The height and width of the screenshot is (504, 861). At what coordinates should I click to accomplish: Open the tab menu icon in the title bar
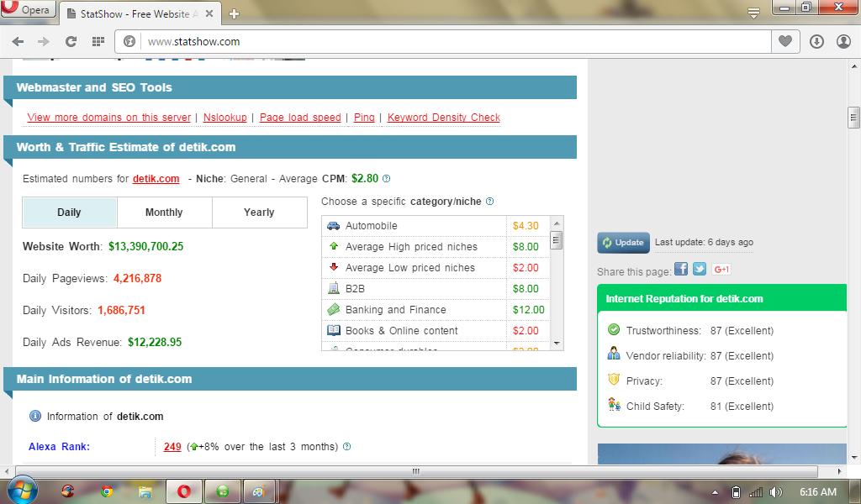(754, 13)
